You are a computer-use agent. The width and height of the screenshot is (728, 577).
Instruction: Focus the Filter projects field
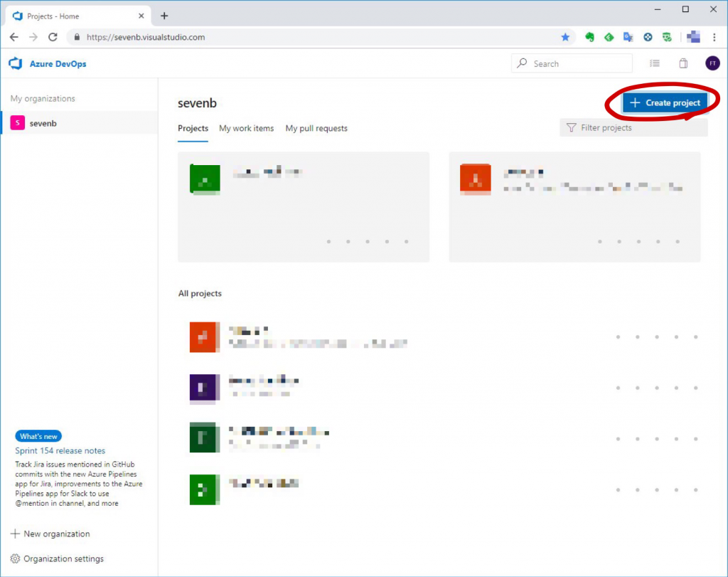(633, 127)
